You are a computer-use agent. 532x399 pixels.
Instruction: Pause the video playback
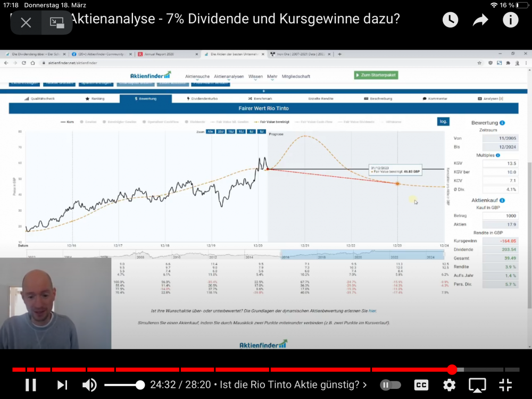(31, 385)
